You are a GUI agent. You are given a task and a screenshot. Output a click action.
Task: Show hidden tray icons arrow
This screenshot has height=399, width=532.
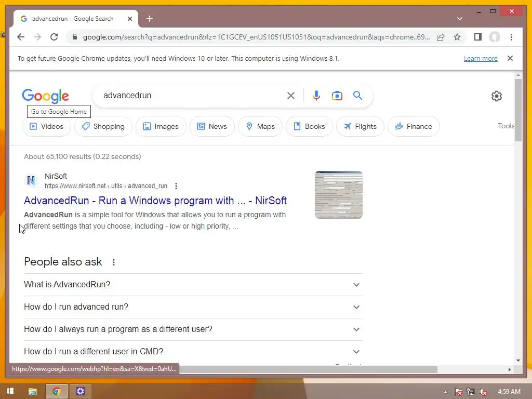point(445,392)
